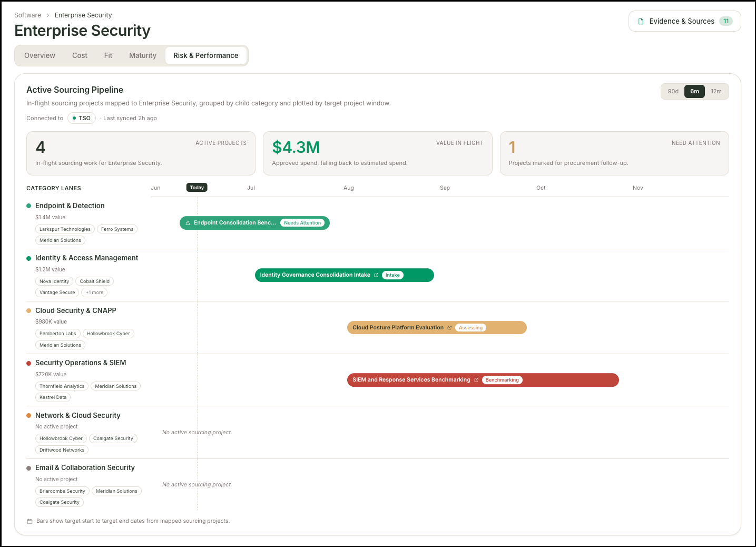Select the Risk & Performance tab
Image resolution: width=756 pixels, height=547 pixels.
pos(206,55)
